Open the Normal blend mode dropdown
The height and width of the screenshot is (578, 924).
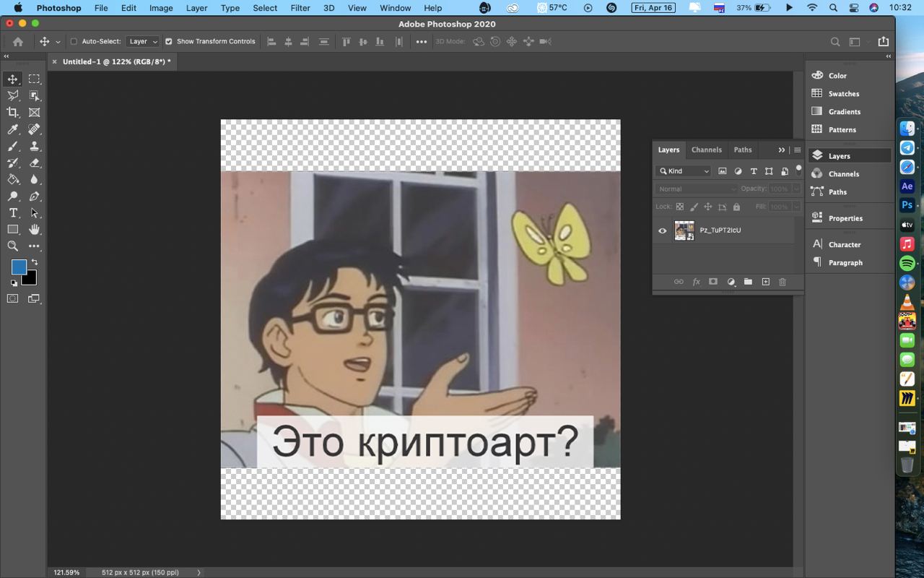click(697, 189)
